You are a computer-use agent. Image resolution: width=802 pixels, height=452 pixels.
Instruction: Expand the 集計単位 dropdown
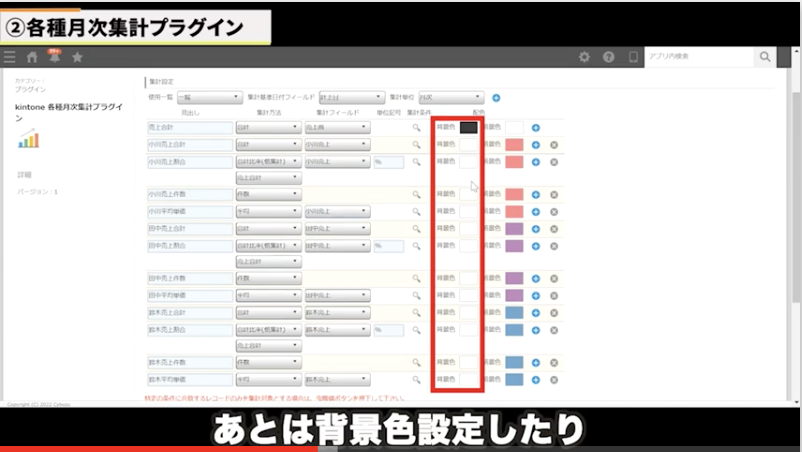[x=451, y=97]
